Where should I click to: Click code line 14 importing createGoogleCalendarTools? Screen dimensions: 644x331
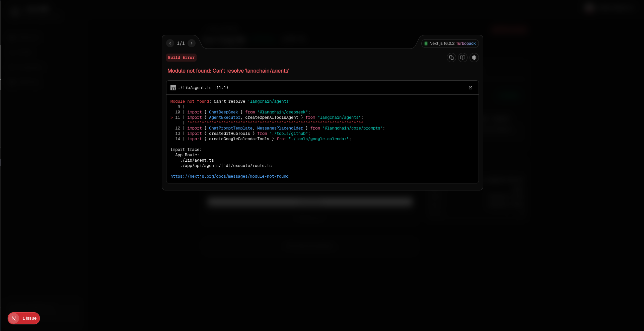coord(263,139)
